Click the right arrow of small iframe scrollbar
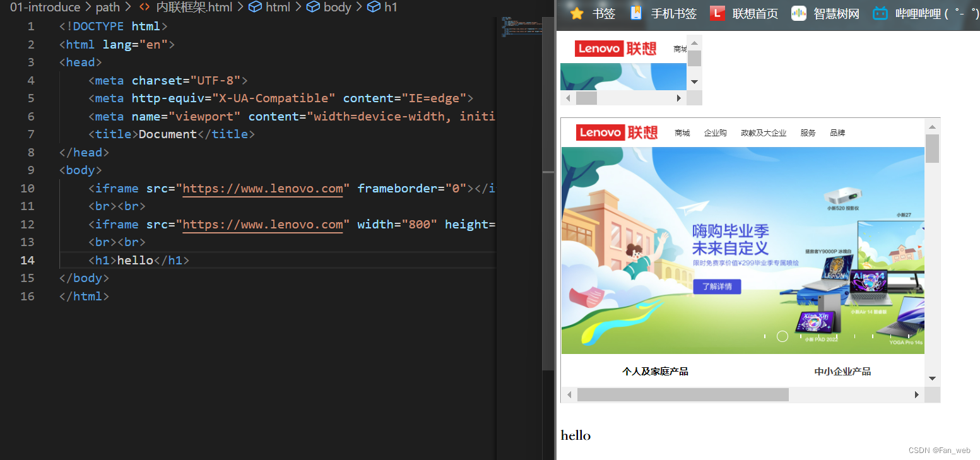Image resolution: width=980 pixels, height=460 pixels. click(679, 98)
